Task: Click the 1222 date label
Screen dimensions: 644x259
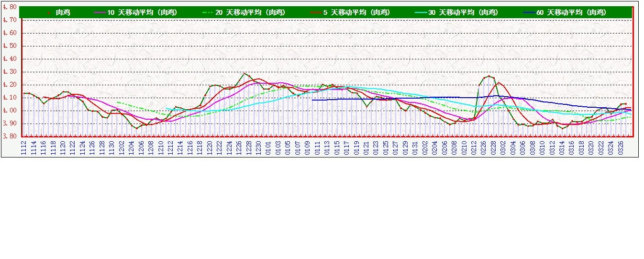Action: 220,147
